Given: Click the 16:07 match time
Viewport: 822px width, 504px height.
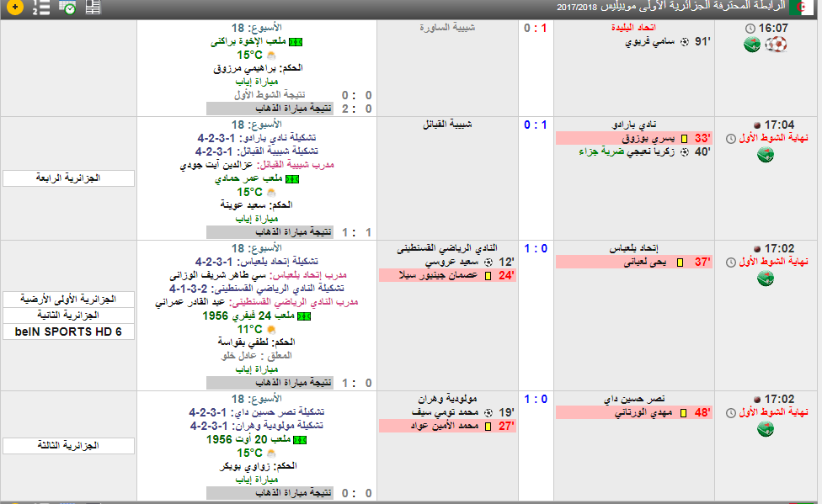Looking at the screenshot, I should (x=773, y=29).
